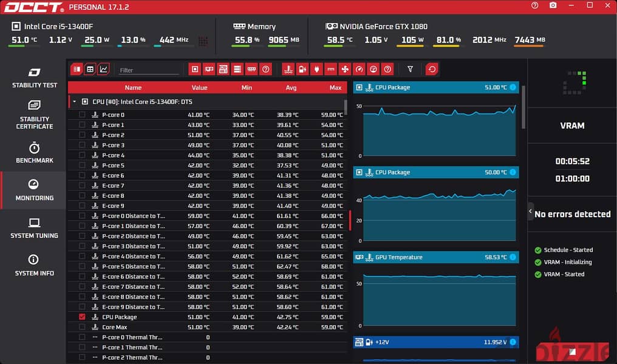Viewport: 617px width, 364px height.
Task: Select the P-core 3 row
Action: [207, 145]
